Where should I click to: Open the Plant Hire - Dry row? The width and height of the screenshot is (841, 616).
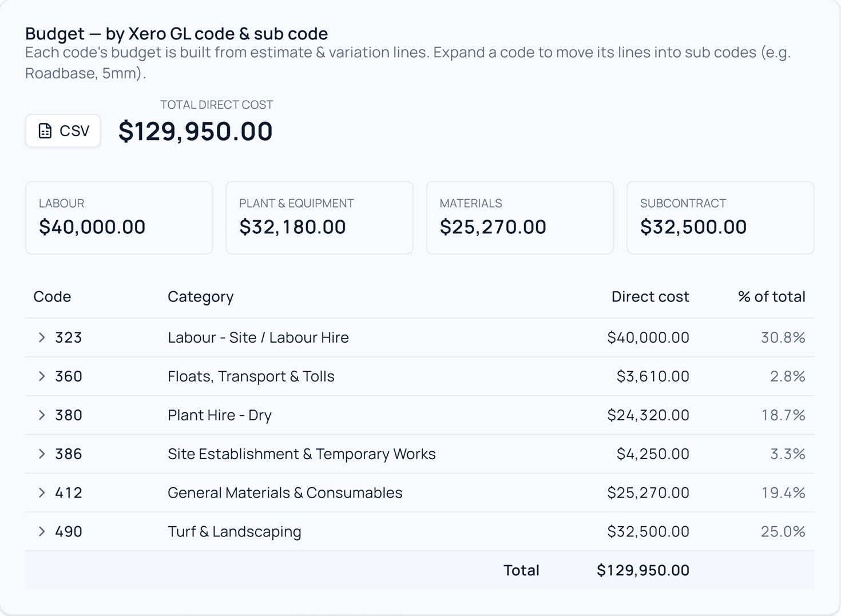point(420,415)
